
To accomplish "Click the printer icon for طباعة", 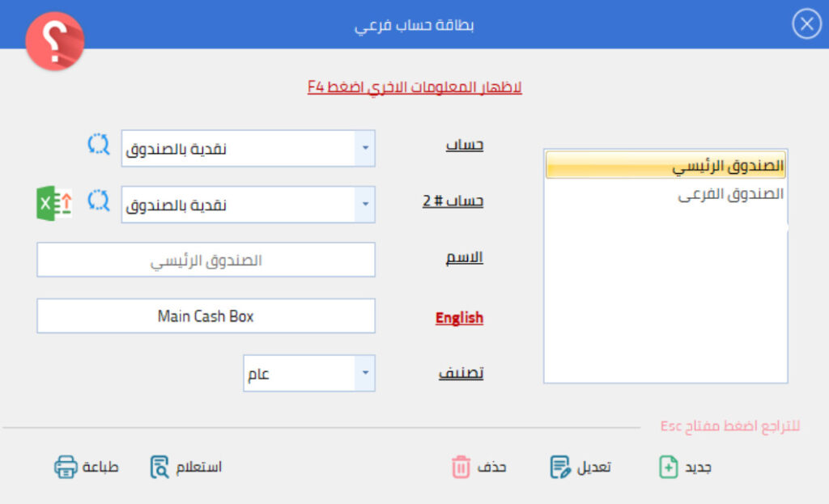I will coord(66,467).
